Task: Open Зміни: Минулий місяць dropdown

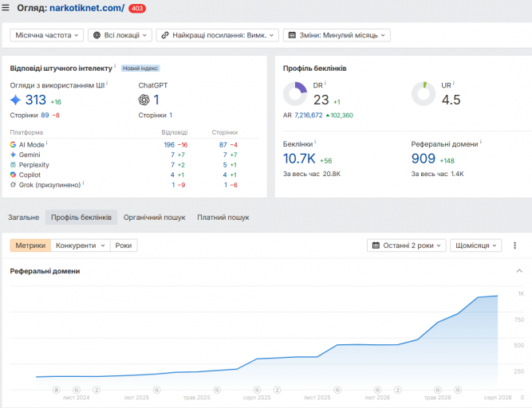Action: 337,35
